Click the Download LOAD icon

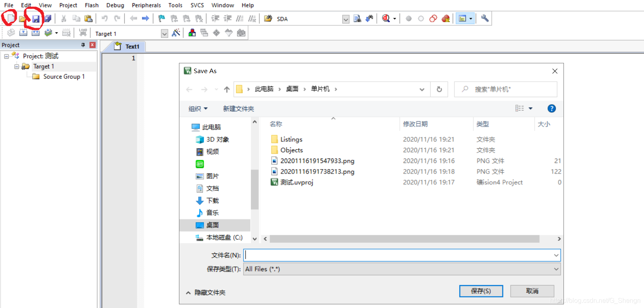tap(83, 33)
